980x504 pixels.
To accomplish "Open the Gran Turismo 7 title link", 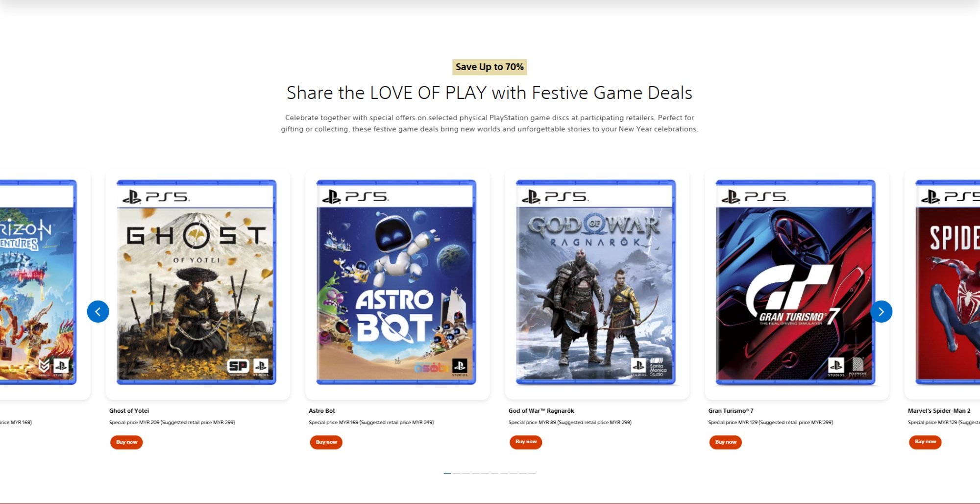I will (x=731, y=411).
